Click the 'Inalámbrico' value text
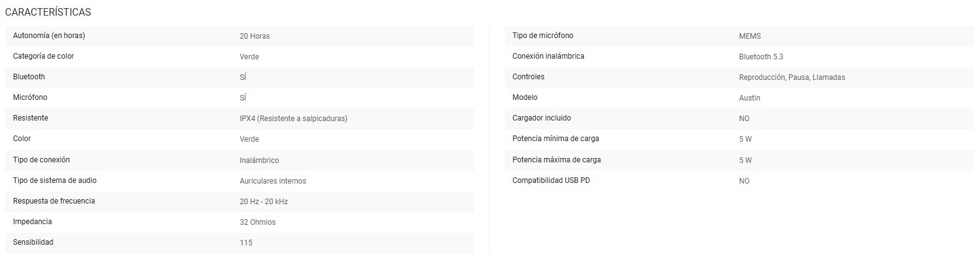The image size is (980, 256). pos(259,160)
